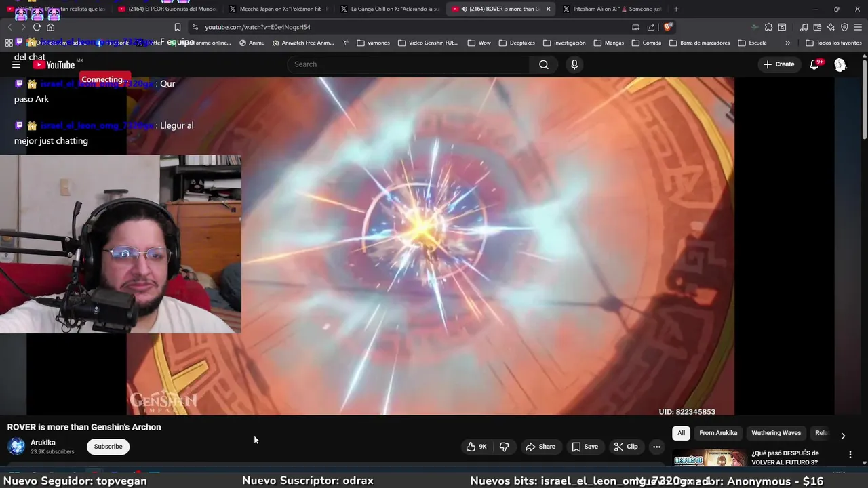Open the YouTube account avatar menu
The height and width of the screenshot is (488, 868).
pyautogui.click(x=840, y=64)
